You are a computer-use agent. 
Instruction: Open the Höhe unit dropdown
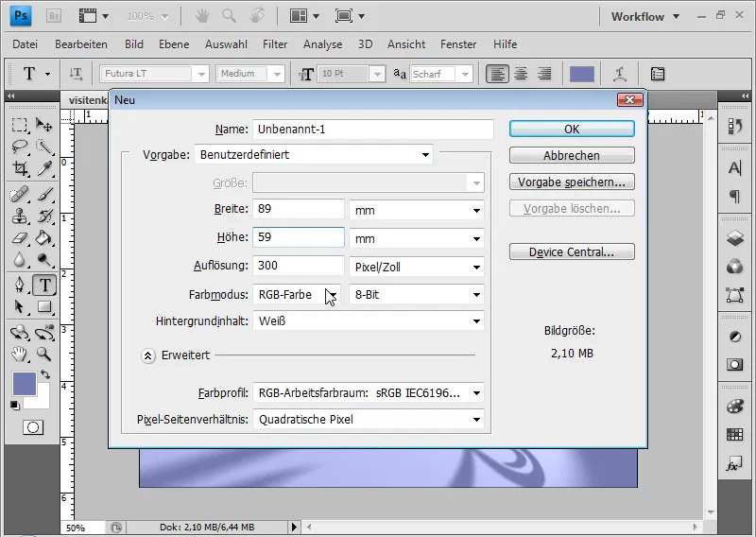[x=417, y=238]
